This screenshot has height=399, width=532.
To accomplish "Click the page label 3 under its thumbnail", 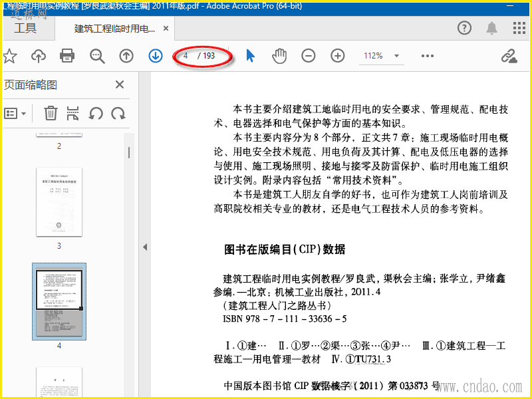I will coord(59,245).
